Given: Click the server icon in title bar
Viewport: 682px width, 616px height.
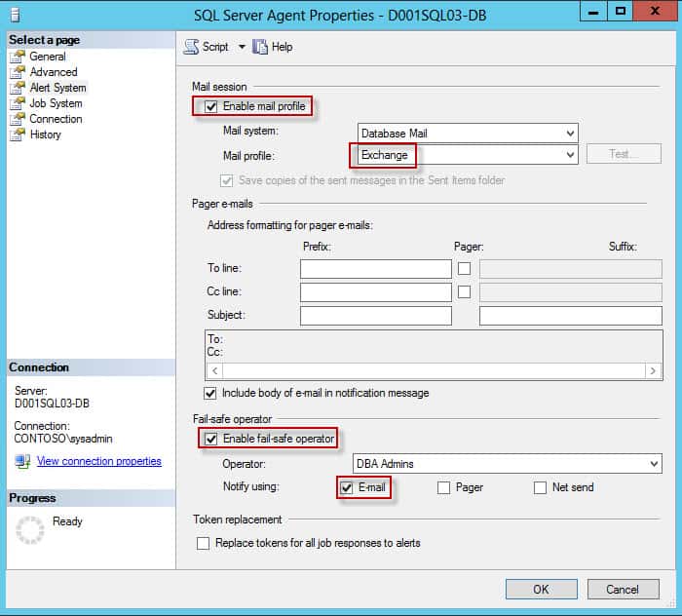Looking at the screenshot, I should click(16, 16).
